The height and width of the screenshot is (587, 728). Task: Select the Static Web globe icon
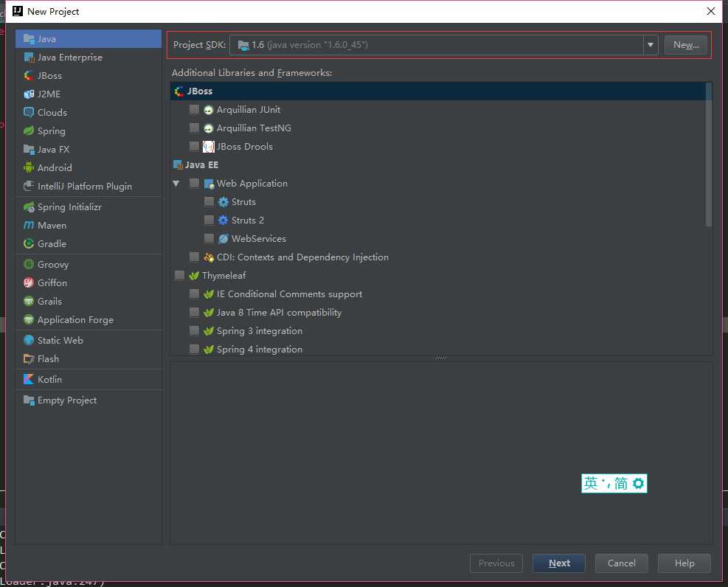point(29,340)
